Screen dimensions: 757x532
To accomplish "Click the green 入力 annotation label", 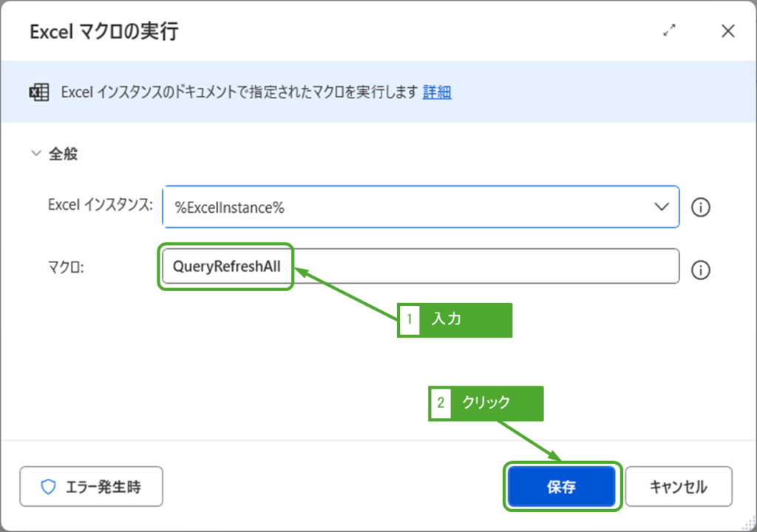I will (x=455, y=320).
